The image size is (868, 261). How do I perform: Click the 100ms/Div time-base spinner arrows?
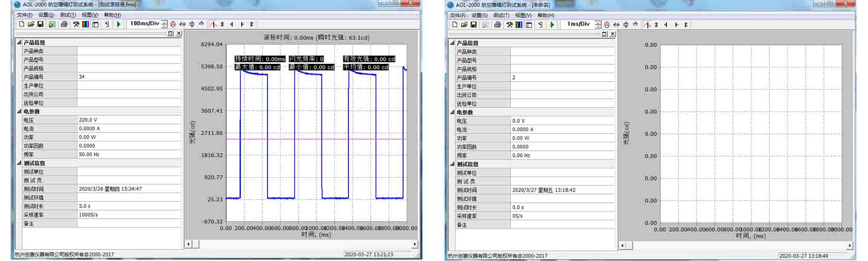[164, 24]
